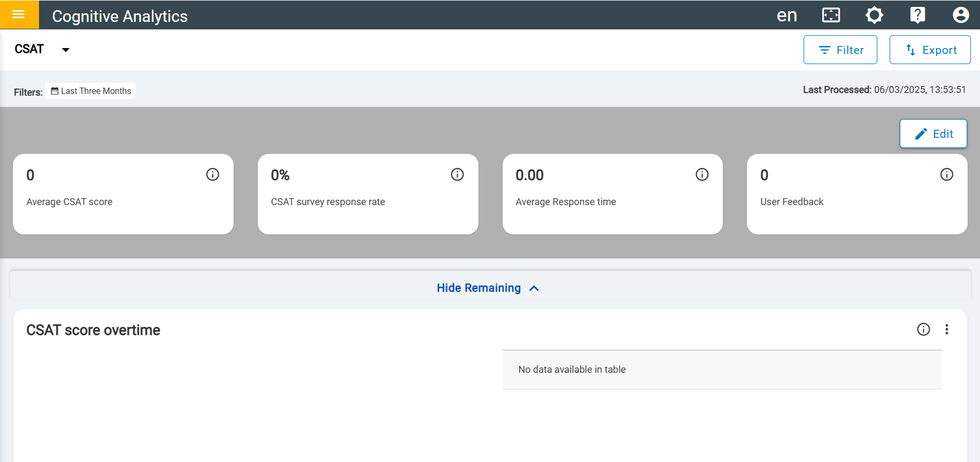Click the 0% response rate value
This screenshot has height=462, width=980.
280,175
